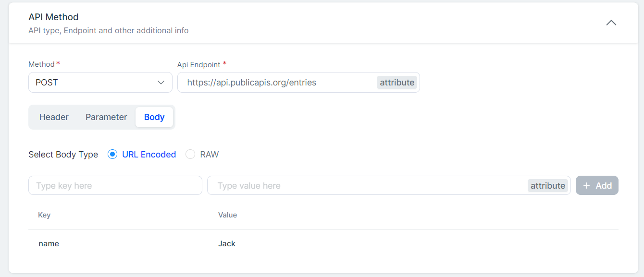Viewport: 644px width, 277px height.
Task: Click the 'Type key here' input field
Action: 115,185
